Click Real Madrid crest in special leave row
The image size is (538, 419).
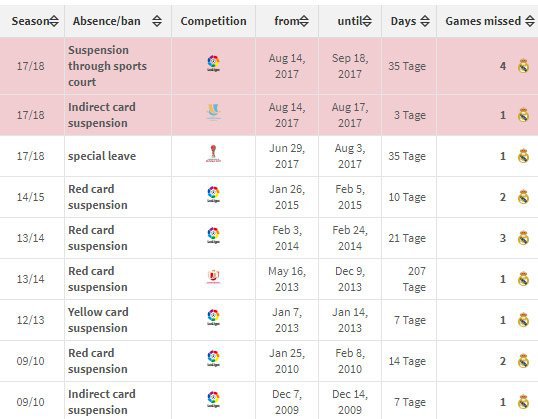[523, 156]
